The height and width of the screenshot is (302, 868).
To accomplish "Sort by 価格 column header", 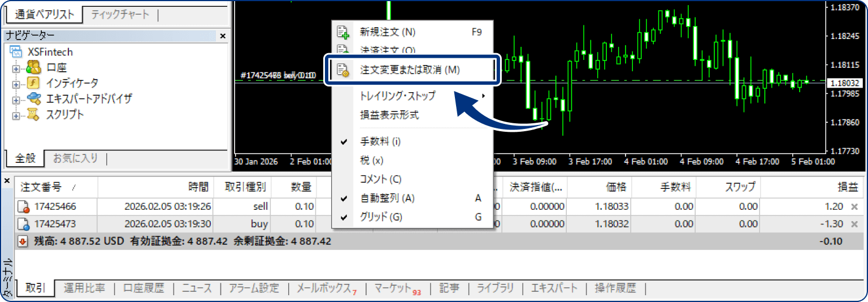I will 601,187.
